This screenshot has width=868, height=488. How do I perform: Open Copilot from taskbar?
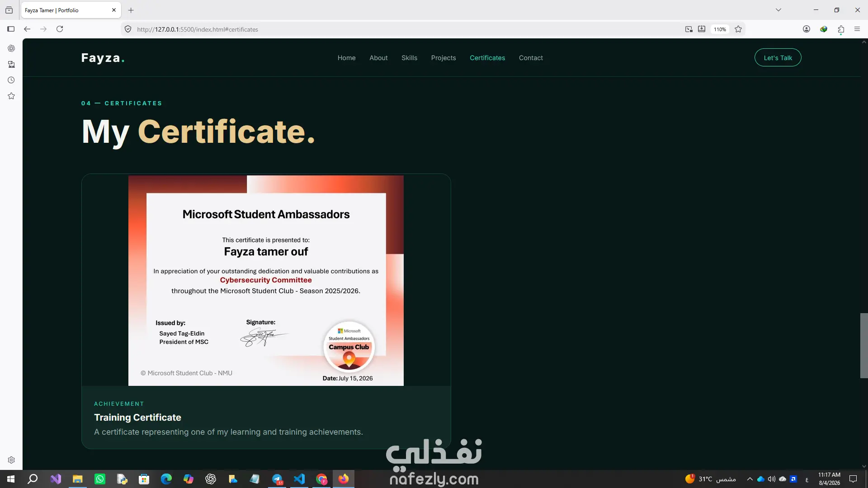(x=189, y=479)
